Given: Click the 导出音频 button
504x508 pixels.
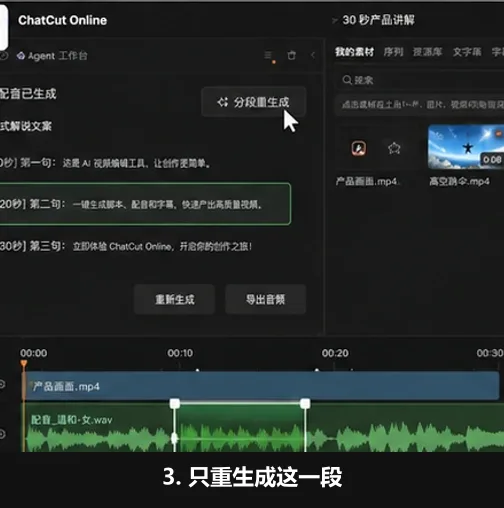Looking at the screenshot, I should coord(265,299).
